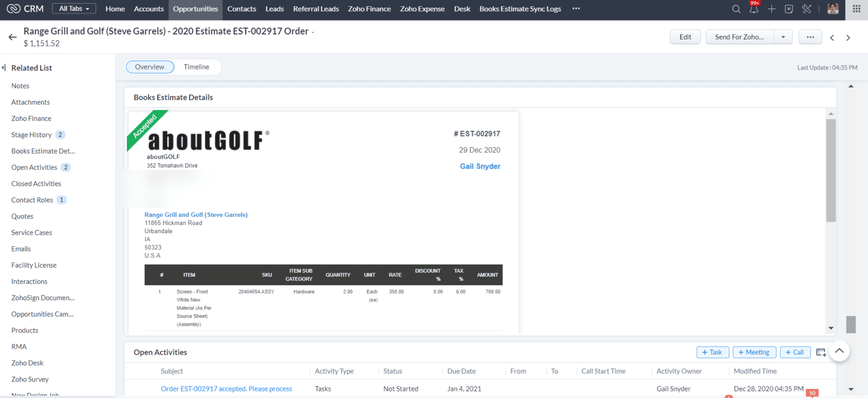Open the Zoho Finance tab
Image resolution: width=868 pixels, height=398 pixels.
369,9
